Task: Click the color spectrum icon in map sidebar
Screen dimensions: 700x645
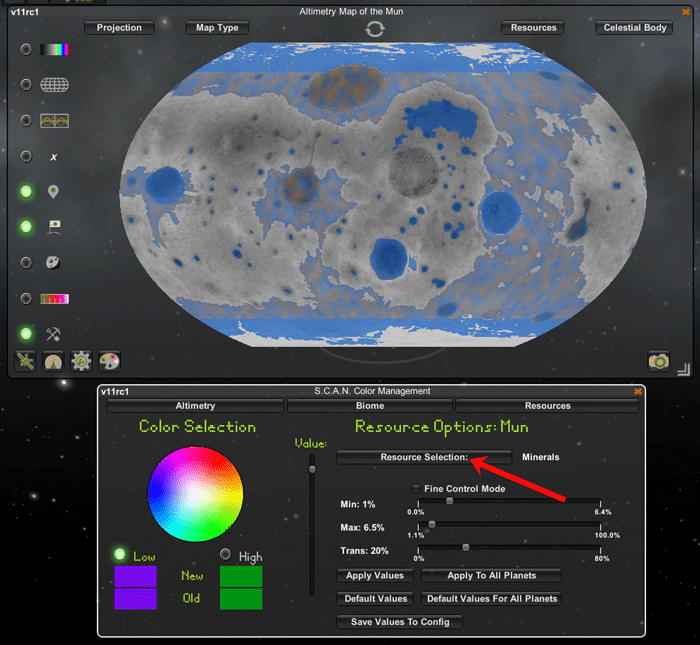Action: tap(54, 50)
